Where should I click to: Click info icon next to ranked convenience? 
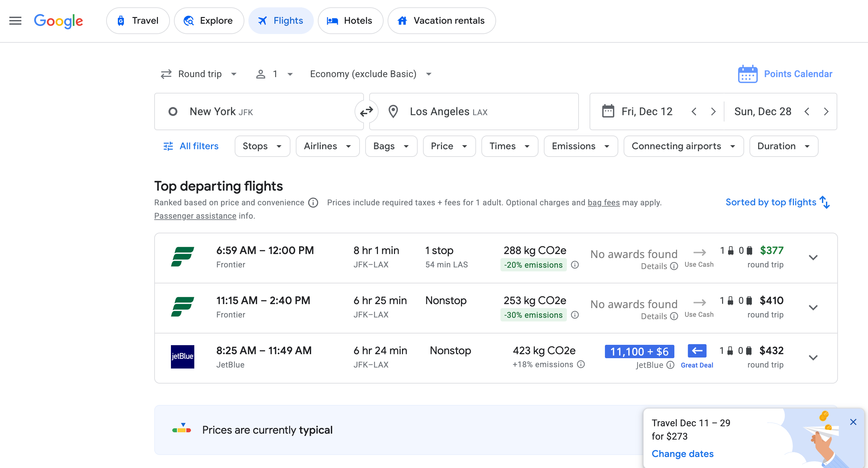coord(313,203)
